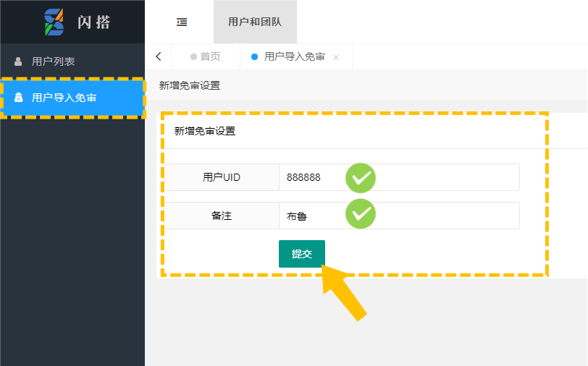Click the green checkmark beside 布鲁

click(360, 213)
